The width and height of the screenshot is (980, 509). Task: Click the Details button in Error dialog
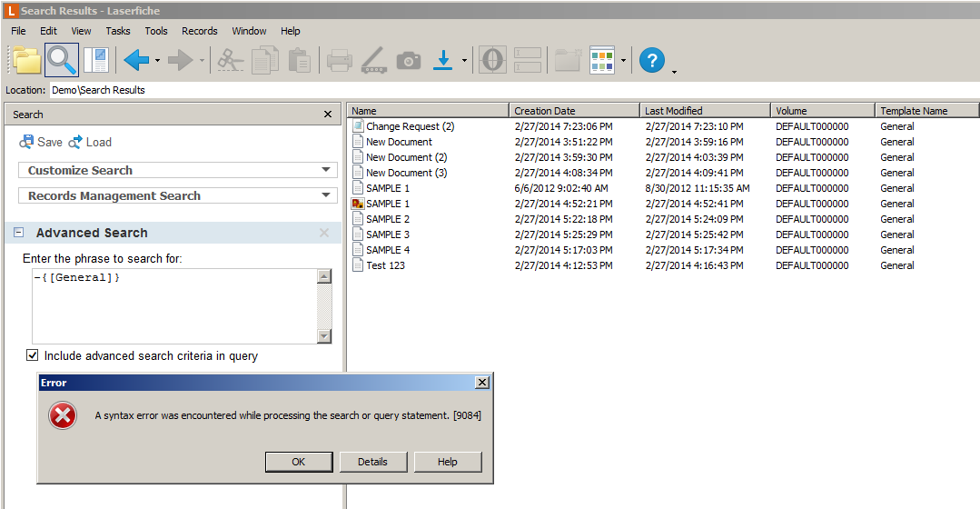click(372, 462)
